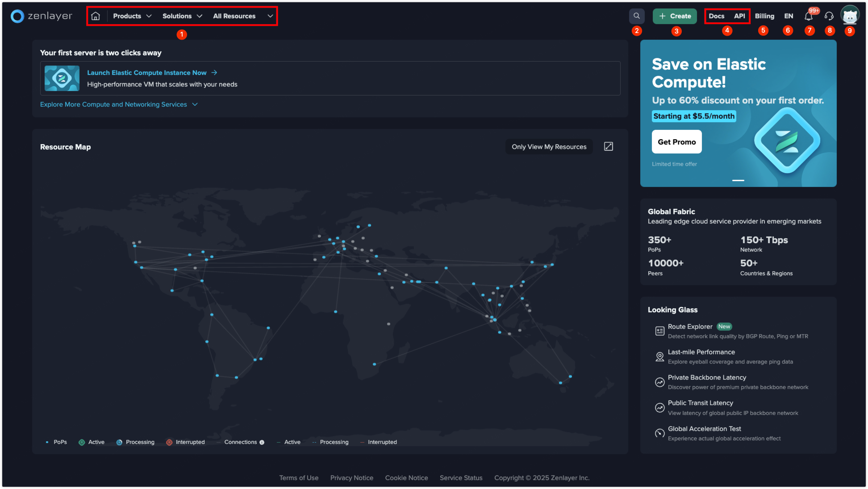Click the Route Explorer icon
The image size is (868, 489).
pos(659,331)
